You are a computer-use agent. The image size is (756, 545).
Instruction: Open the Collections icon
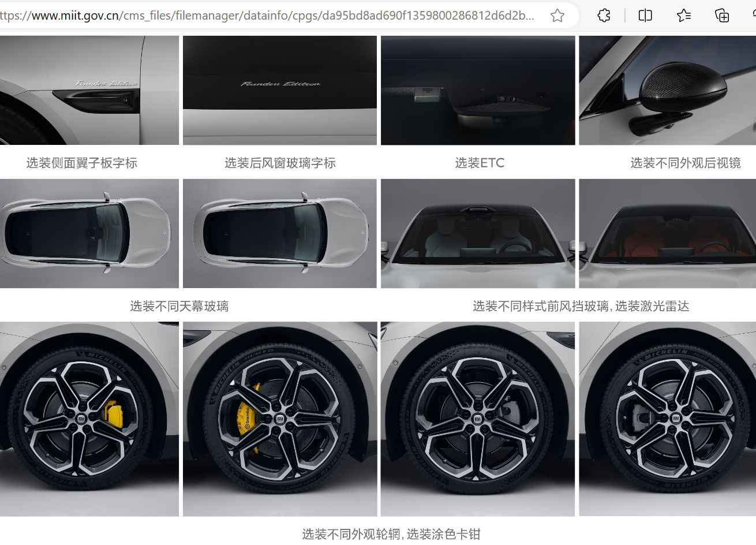tap(722, 16)
